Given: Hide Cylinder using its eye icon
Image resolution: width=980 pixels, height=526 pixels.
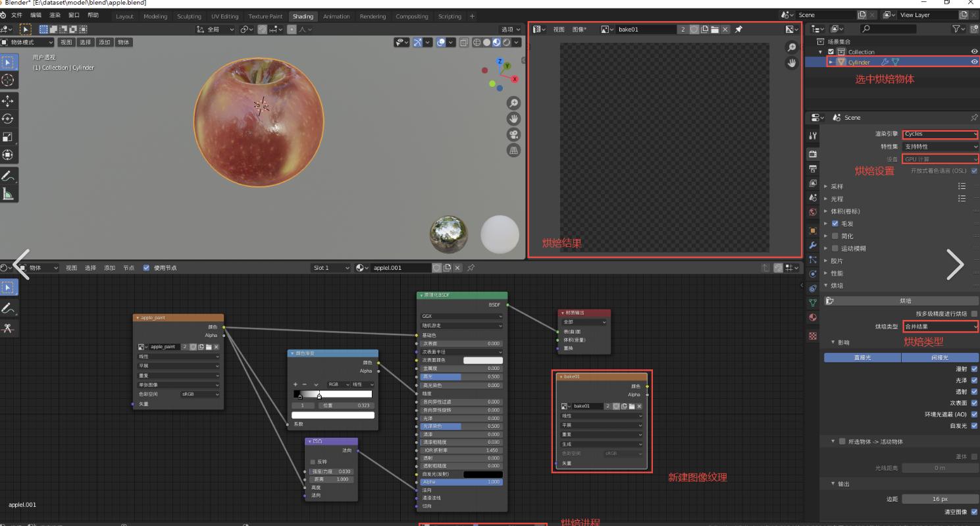Looking at the screenshot, I should (974, 62).
